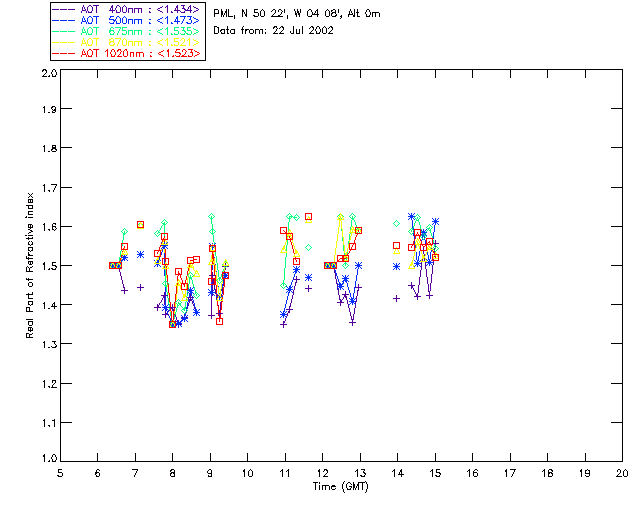This screenshot has height=512, width=640.
Task: Click the 1.1 y-axis tick label
Action: (49, 423)
